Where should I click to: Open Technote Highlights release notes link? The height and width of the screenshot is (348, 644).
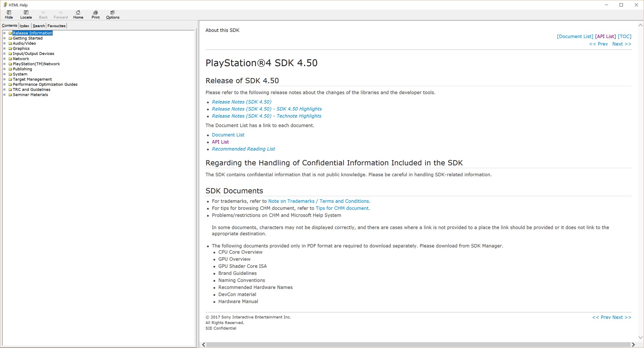pyautogui.click(x=267, y=116)
